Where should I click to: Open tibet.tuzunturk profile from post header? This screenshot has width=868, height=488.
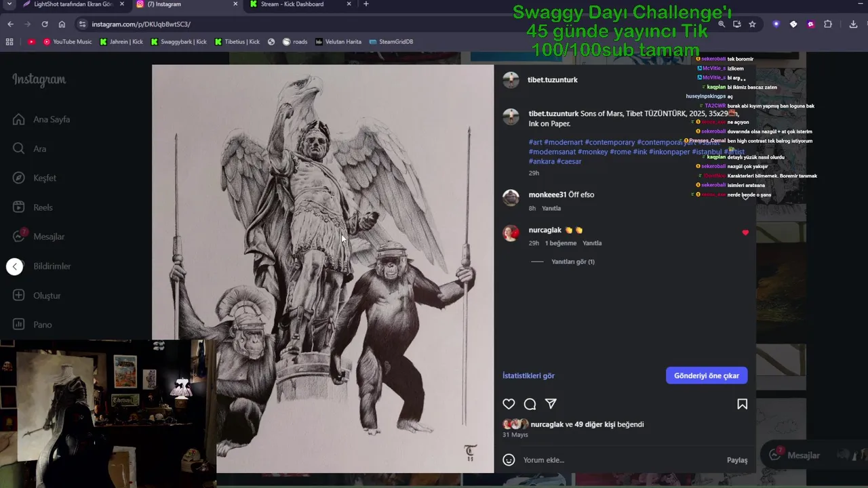(x=553, y=80)
